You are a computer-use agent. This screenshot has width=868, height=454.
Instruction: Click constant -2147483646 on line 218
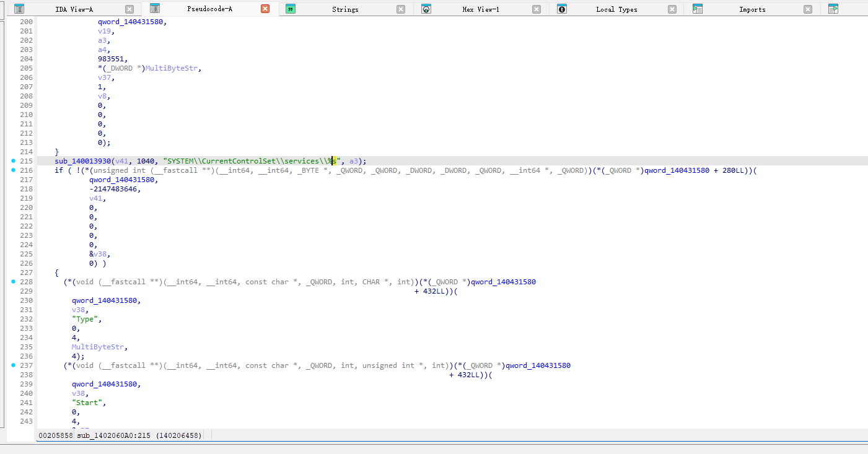pyautogui.click(x=113, y=189)
